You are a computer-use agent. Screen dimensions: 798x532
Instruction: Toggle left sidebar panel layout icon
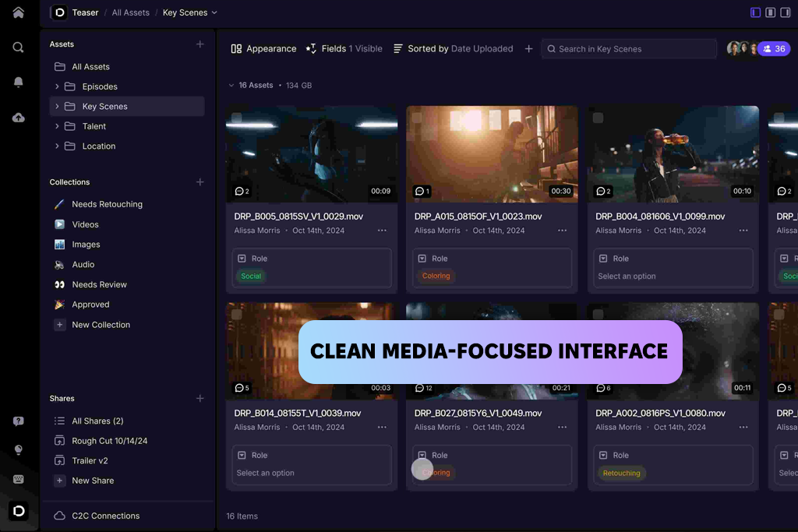(756, 12)
